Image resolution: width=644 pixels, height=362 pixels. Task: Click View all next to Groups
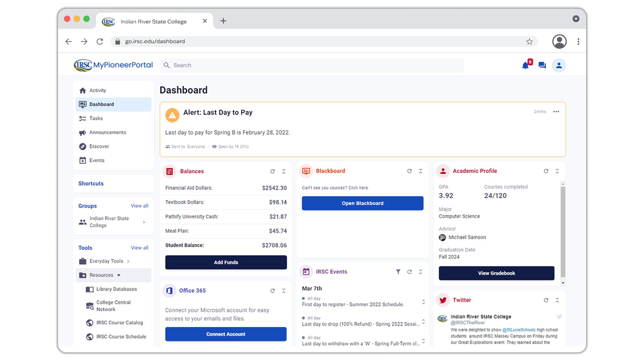[140, 206]
